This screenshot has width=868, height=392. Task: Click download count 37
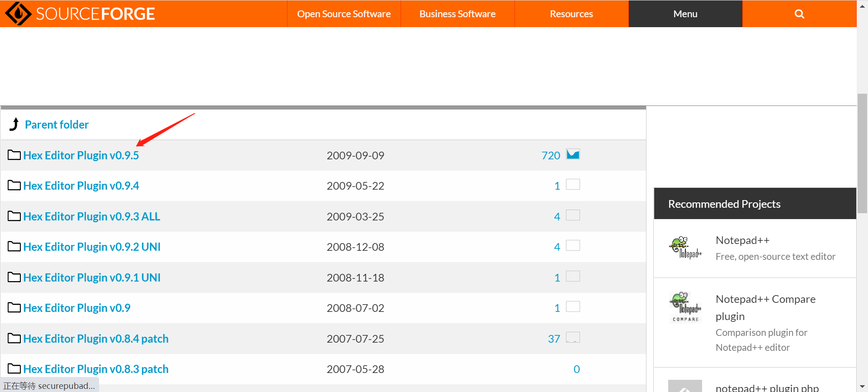tap(554, 339)
